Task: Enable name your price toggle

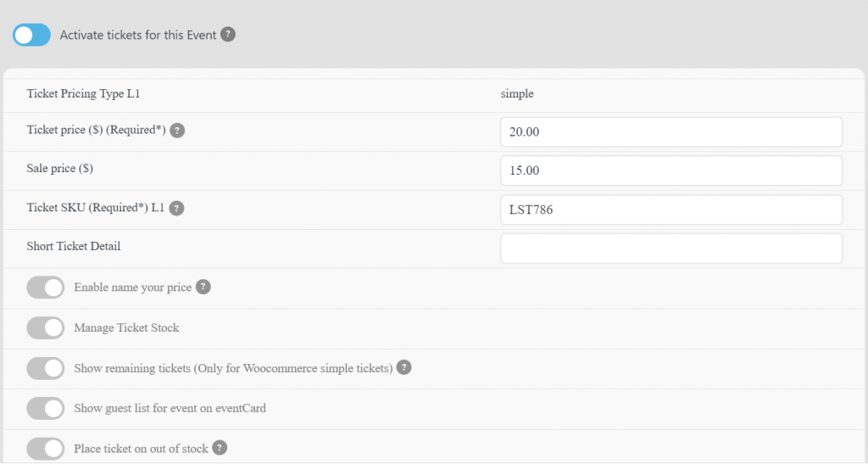Action: click(x=46, y=288)
